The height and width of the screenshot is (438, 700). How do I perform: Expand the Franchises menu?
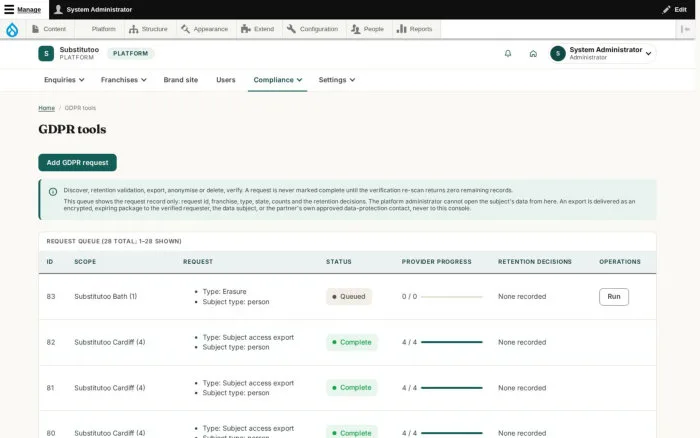124,80
